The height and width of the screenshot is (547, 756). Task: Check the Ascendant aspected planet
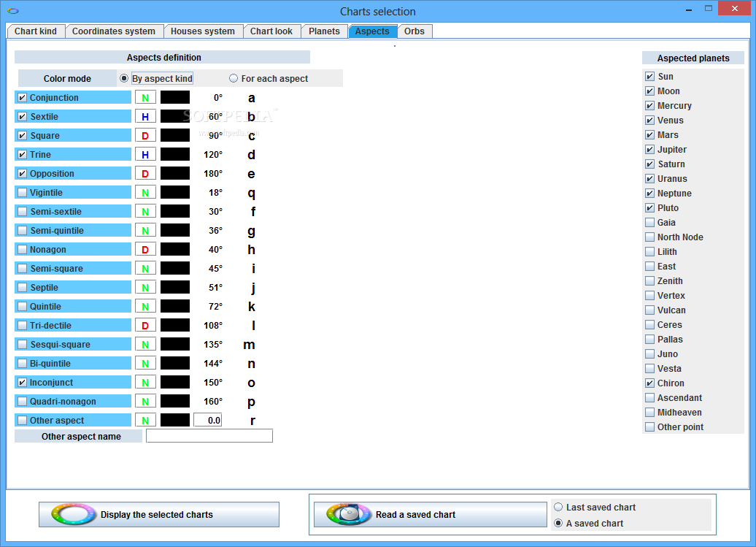(650, 397)
